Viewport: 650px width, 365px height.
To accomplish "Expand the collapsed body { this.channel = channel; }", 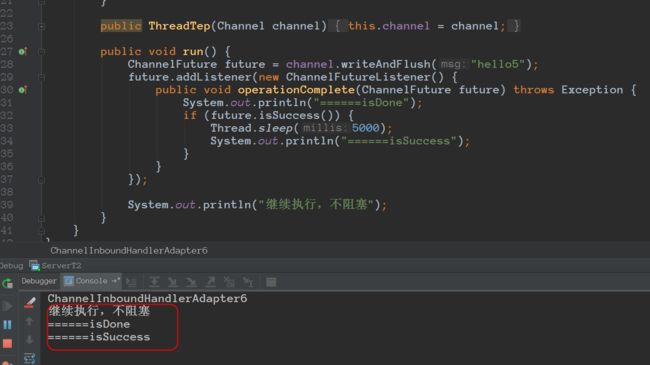I will [x=425, y=26].
